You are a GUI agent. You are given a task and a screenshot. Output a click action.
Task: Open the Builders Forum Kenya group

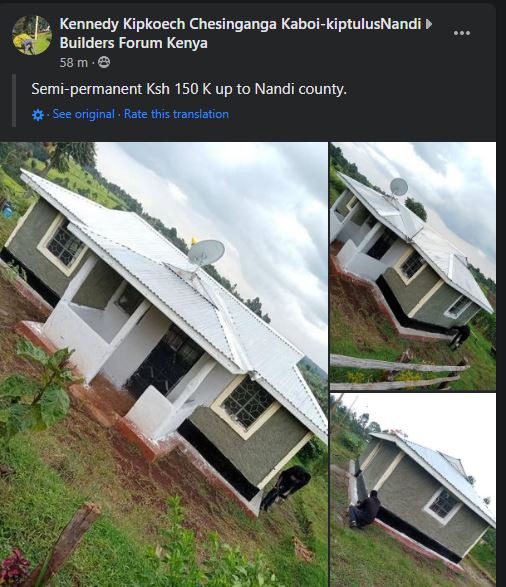point(133,43)
